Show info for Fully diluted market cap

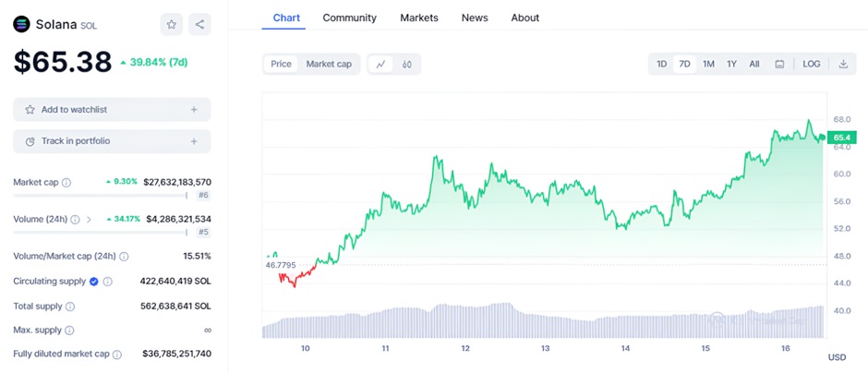point(117,354)
